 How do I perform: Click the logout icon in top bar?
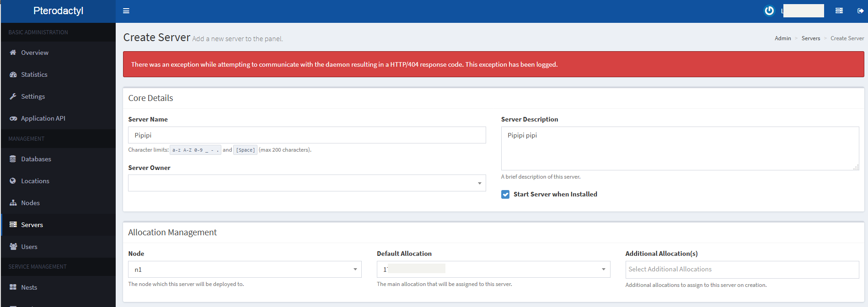[x=860, y=11]
